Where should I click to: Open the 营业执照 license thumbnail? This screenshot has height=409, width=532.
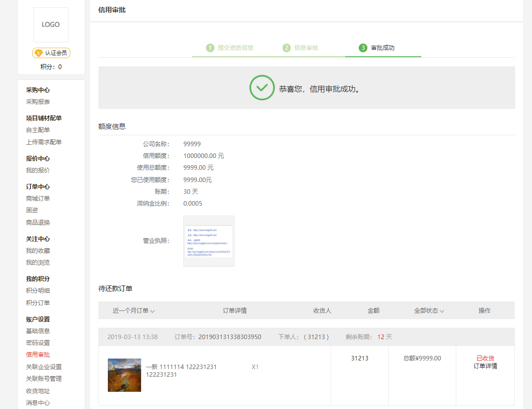point(209,241)
